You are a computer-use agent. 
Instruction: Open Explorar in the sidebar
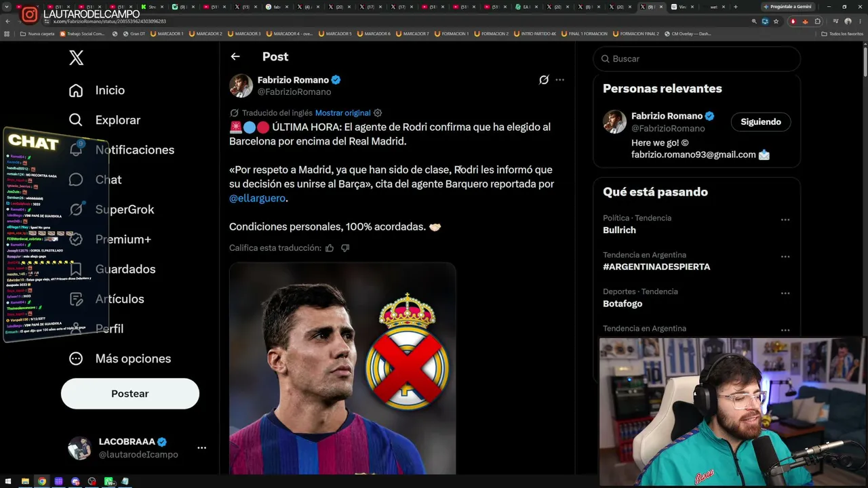[x=104, y=120]
